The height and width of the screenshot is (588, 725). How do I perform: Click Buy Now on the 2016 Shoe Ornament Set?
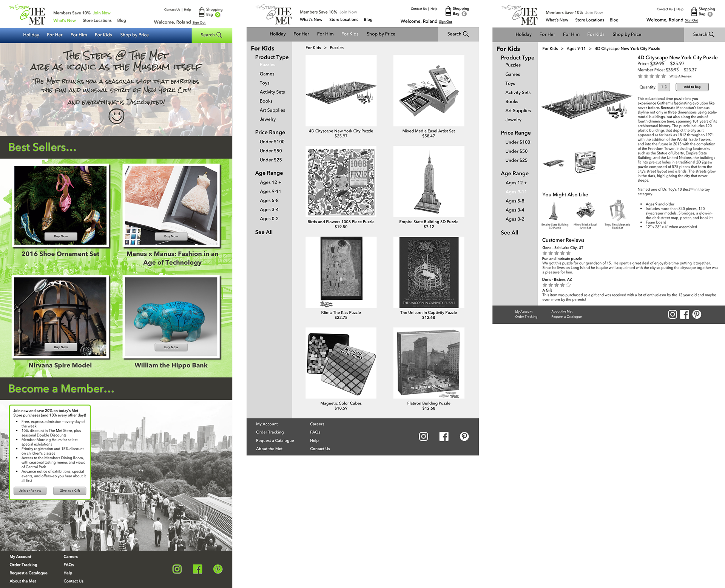(61, 236)
